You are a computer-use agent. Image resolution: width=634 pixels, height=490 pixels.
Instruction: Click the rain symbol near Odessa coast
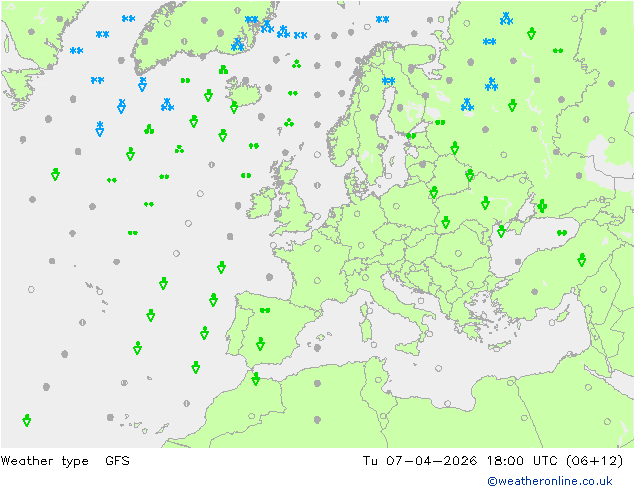click(501, 231)
